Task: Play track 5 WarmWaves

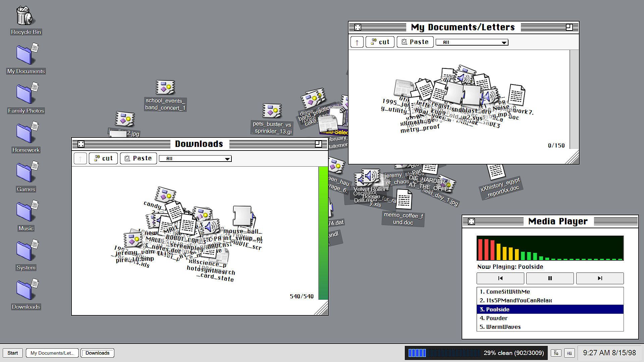Action: pos(550,327)
